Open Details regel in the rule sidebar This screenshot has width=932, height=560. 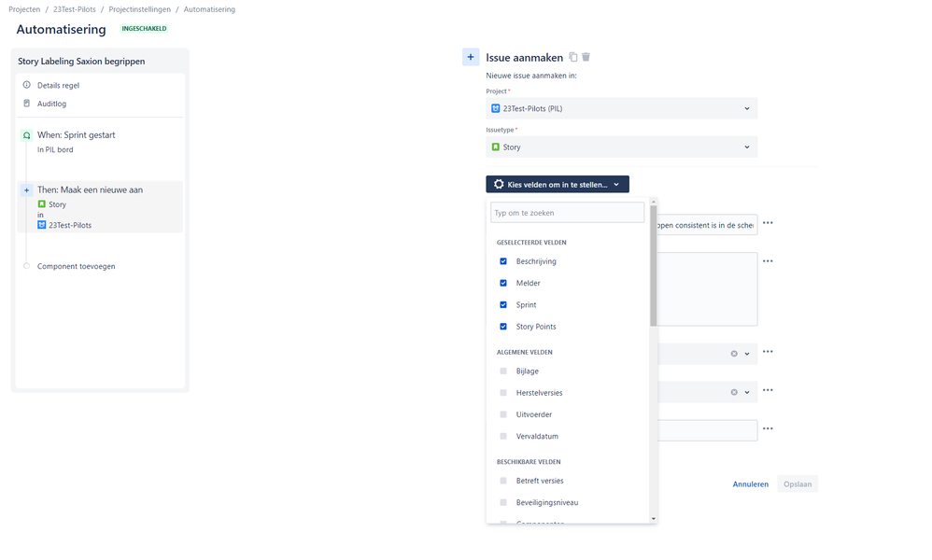(x=58, y=86)
